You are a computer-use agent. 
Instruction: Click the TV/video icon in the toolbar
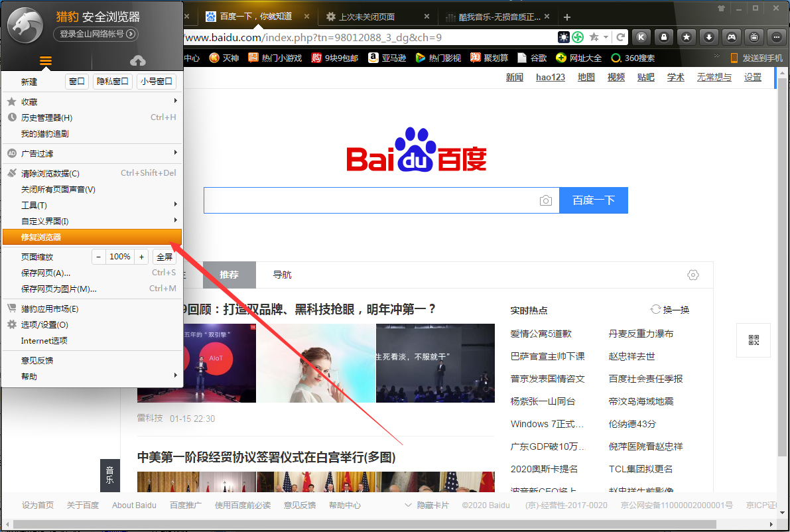pyautogui.click(x=754, y=37)
